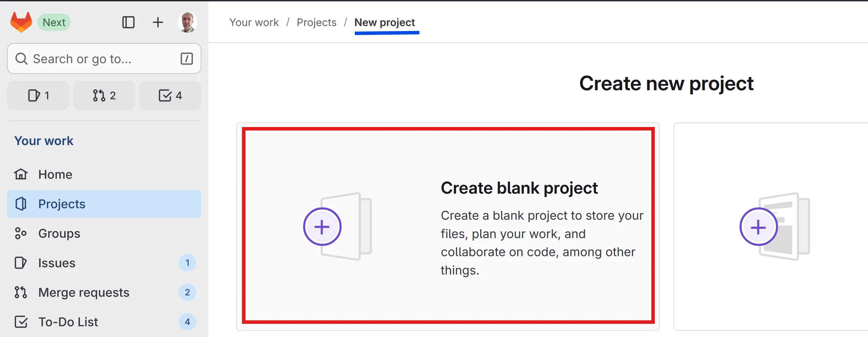Open to-do counter showing 4
The height and width of the screenshot is (337, 868).
170,95
